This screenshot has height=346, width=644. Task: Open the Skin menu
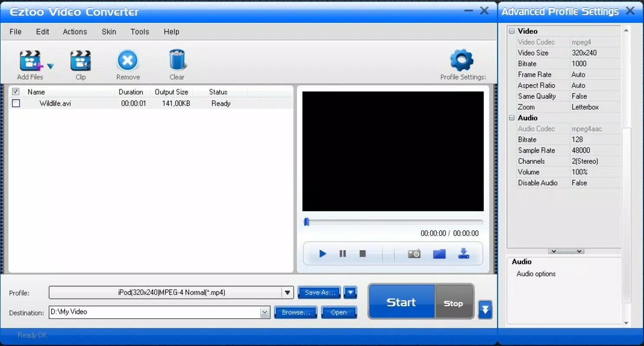tap(109, 32)
